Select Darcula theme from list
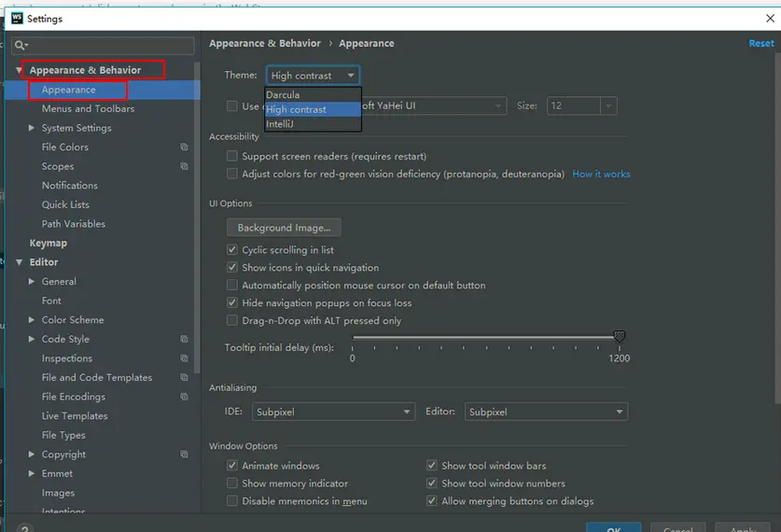This screenshot has height=532, width=781. point(313,94)
